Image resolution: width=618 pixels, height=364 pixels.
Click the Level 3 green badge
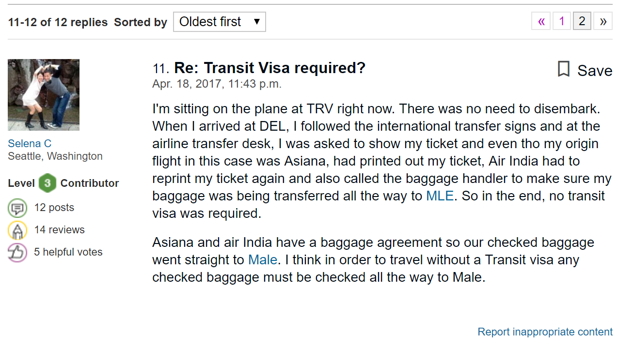(48, 183)
